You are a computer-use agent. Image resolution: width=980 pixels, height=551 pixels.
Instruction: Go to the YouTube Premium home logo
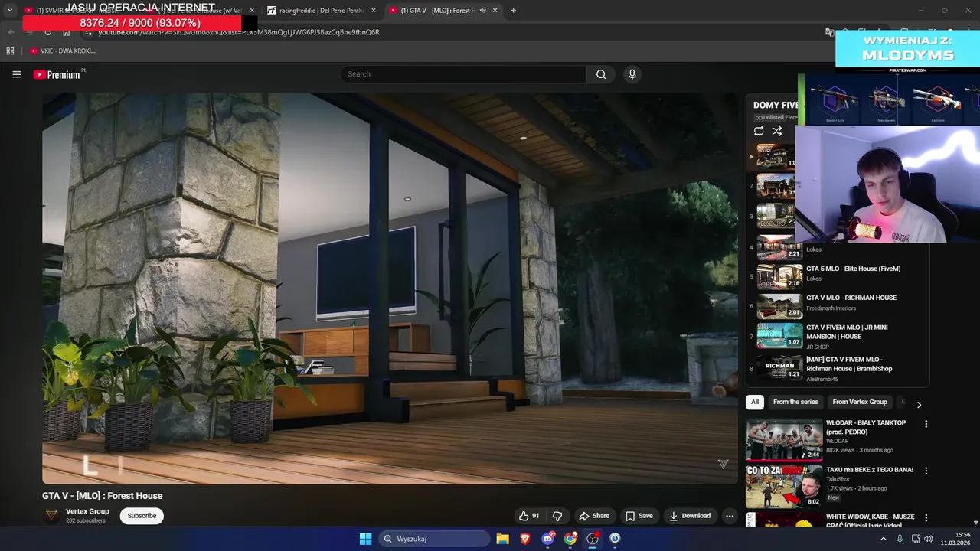(57, 74)
